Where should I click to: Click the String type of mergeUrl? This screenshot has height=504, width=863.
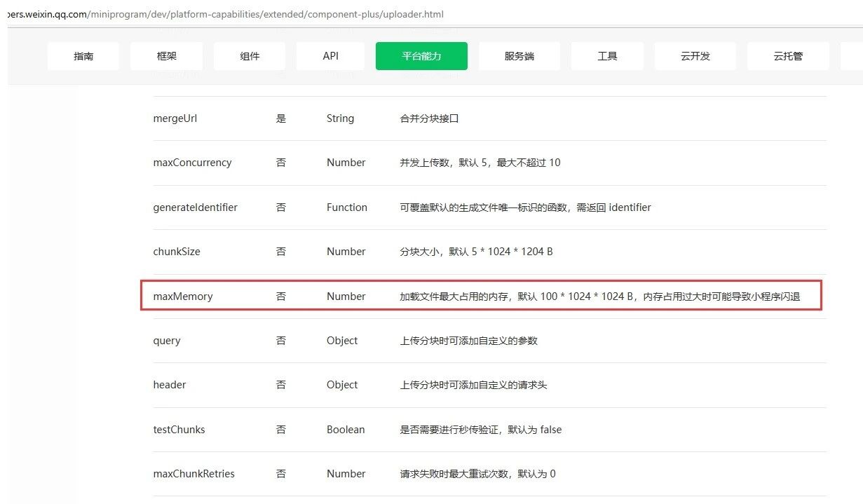340,118
